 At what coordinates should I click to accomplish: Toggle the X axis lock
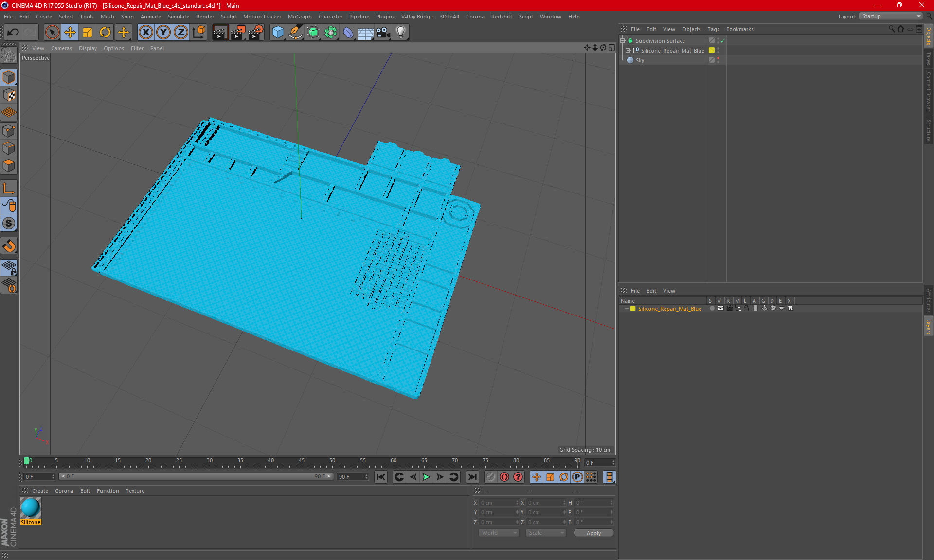click(x=145, y=33)
